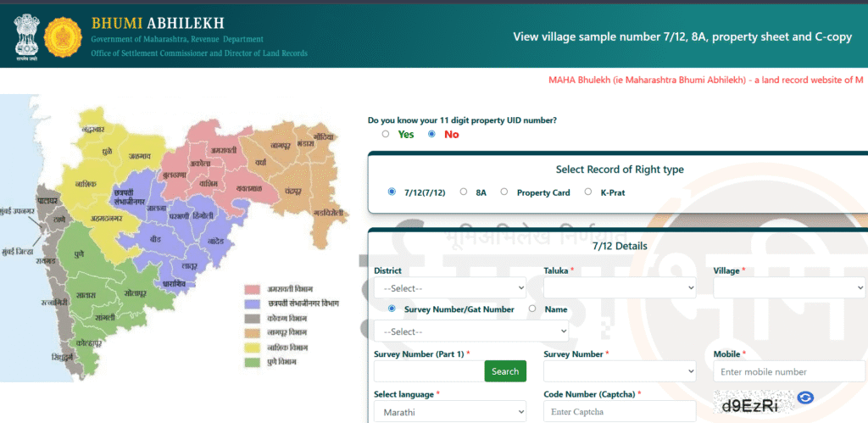Select सातारा district on the map
The height and width of the screenshot is (423, 868).
(86, 295)
